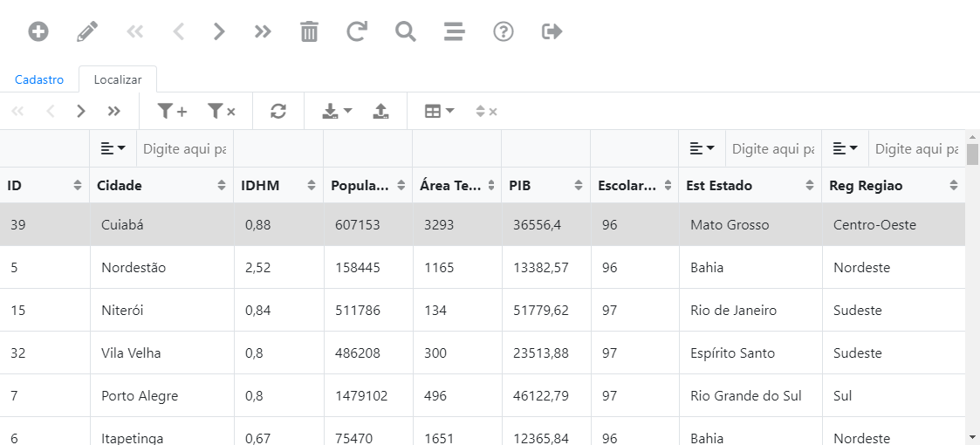Click the pencil edit record icon
Screen dimensions: 980x445
coord(87,32)
